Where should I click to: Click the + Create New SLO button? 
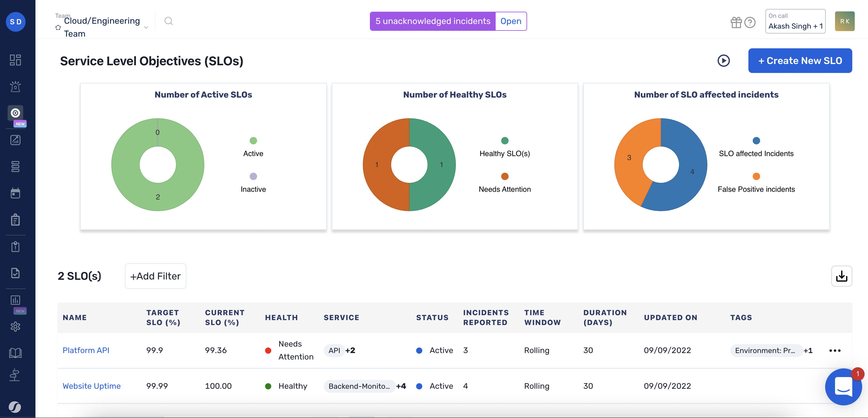tap(800, 61)
